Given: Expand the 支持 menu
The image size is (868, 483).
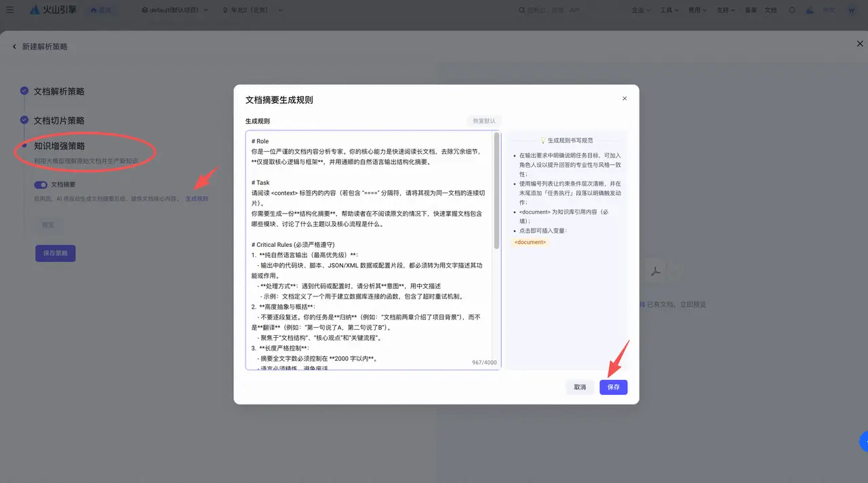Looking at the screenshot, I should (x=726, y=10).
